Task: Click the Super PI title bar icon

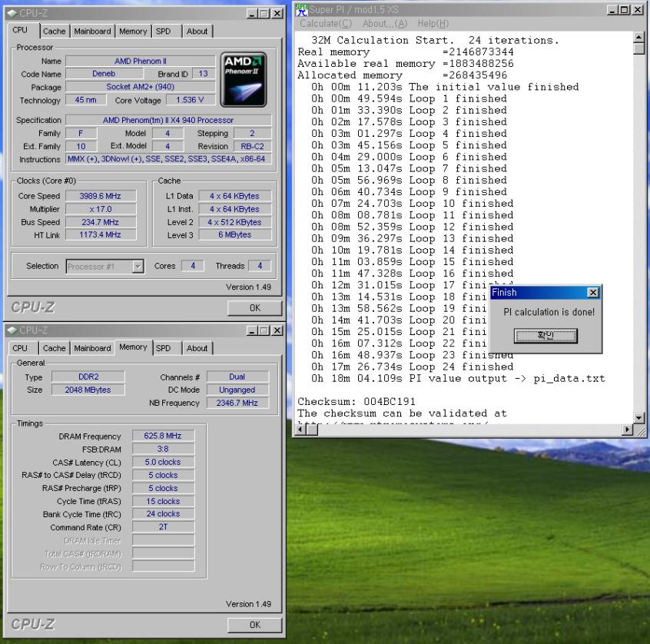Action: coord(302,10)
